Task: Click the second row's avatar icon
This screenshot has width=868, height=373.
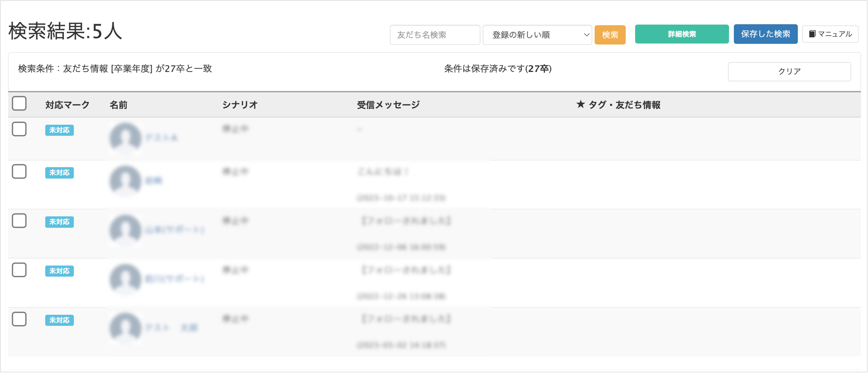Action: point(125,180)
